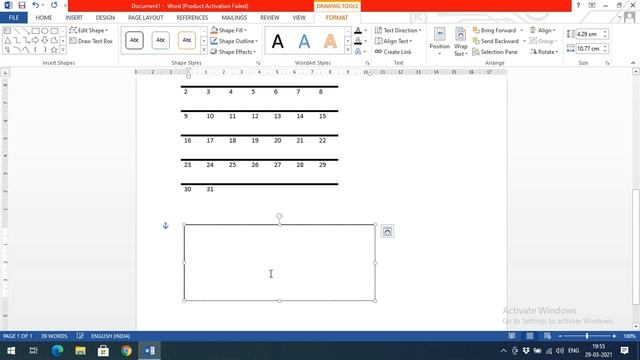The height and width of the screenshot is (360, 640).
Task: Open Edit Shape dropdown
Action: (89, 30)
